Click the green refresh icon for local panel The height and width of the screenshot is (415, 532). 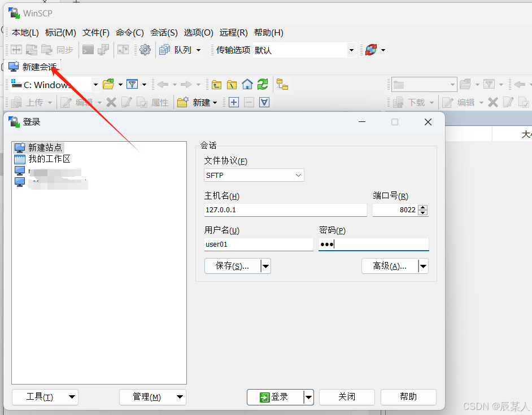262,84
